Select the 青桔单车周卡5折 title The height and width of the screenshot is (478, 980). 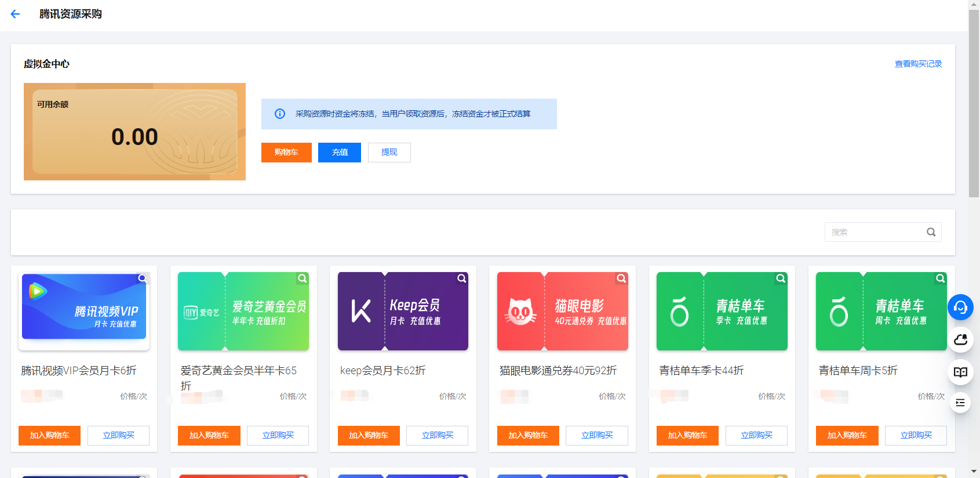tap(858, 371)
